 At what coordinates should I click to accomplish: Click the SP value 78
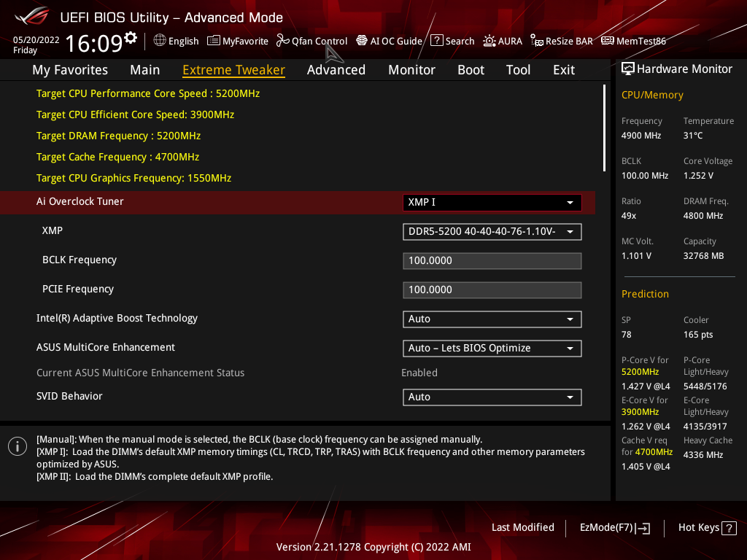[627, 335]
